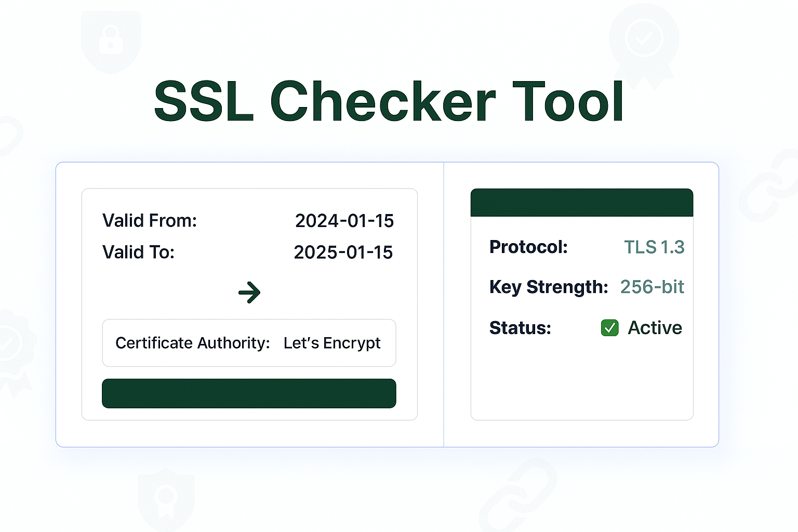798x532 pixels.
Task: Click the faded chain link icon at bottom
Action: 517,496
